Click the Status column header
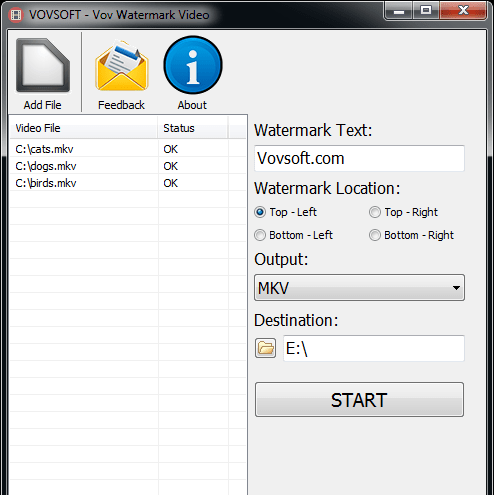 click(x=193, y=128)
